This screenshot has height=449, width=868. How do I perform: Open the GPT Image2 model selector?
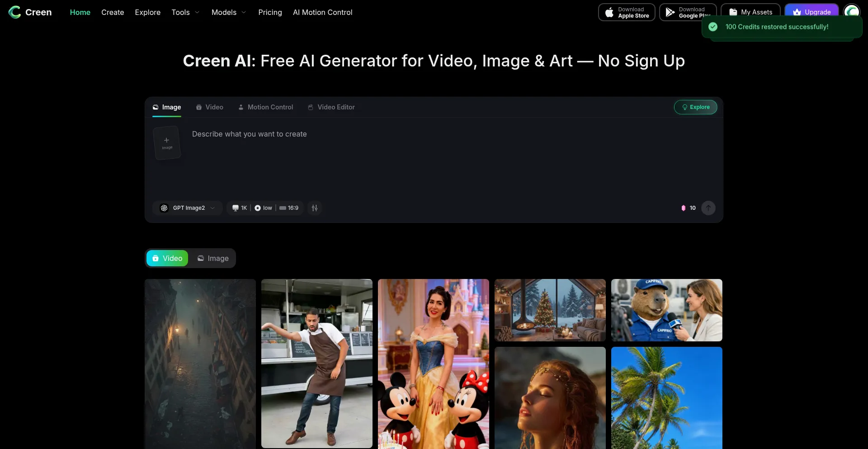click(188, 208)
